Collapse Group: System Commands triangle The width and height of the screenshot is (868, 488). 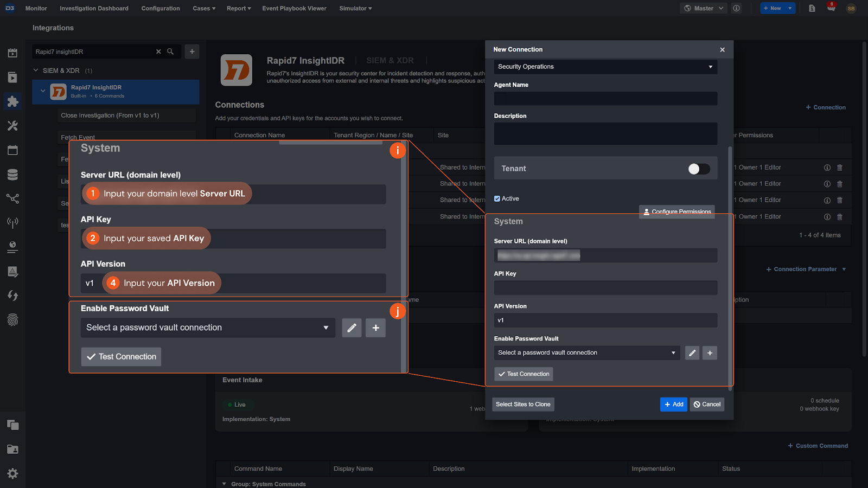(224, 484)
